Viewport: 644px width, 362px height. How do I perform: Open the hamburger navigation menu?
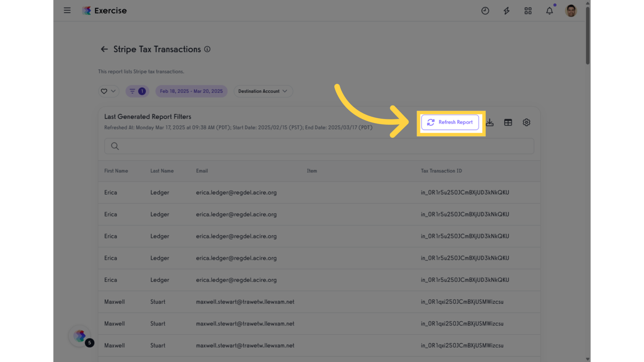(x=67, y=10)
